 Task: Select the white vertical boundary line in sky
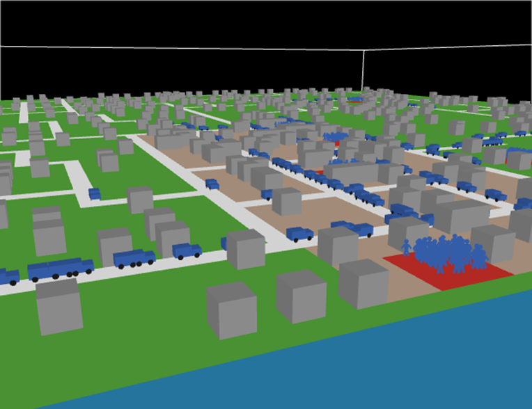[363, 70]
